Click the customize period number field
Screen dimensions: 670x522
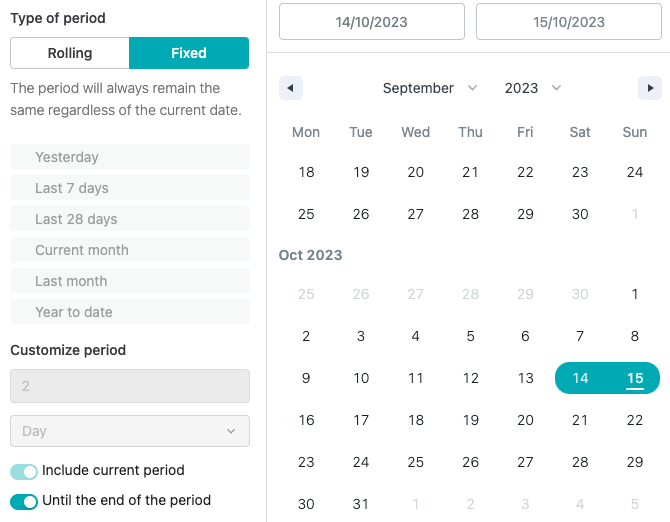tap(130, 386)
